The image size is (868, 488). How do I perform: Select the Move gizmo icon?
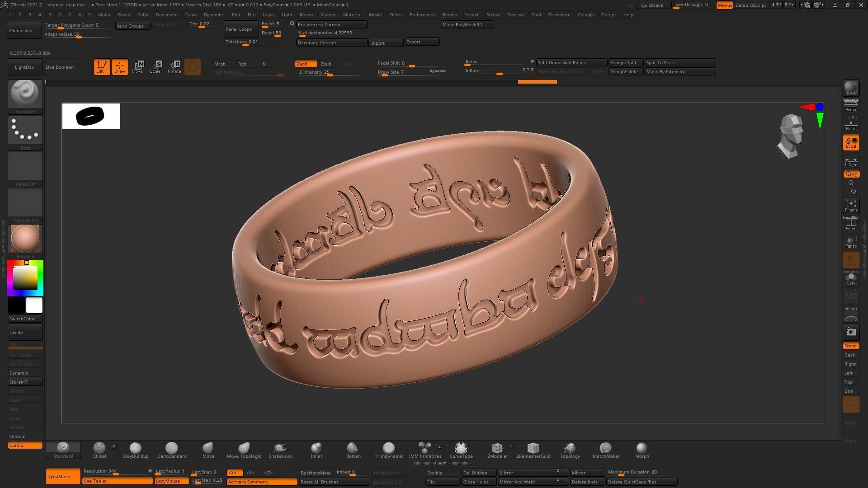point(137,67)
